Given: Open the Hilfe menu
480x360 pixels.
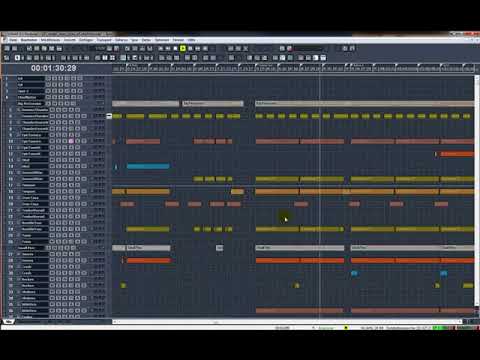Looking at the screenshot, I should [x=191, y=40].
